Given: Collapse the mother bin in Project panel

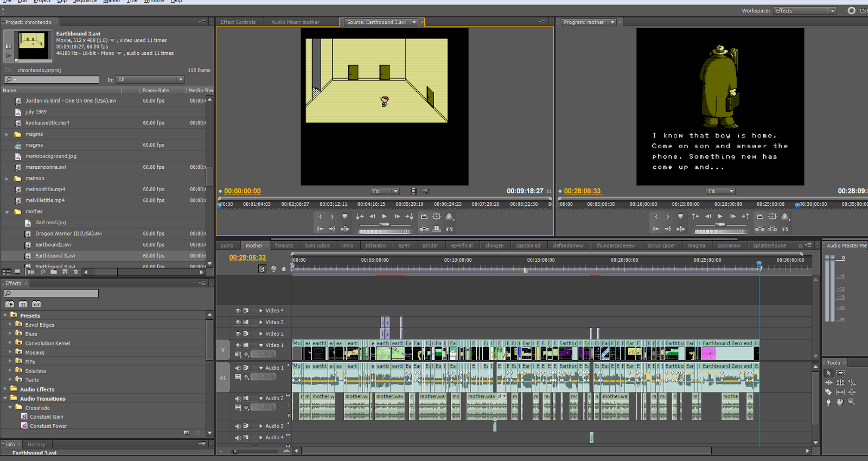Looking at the screenshot, I should 7,212.
